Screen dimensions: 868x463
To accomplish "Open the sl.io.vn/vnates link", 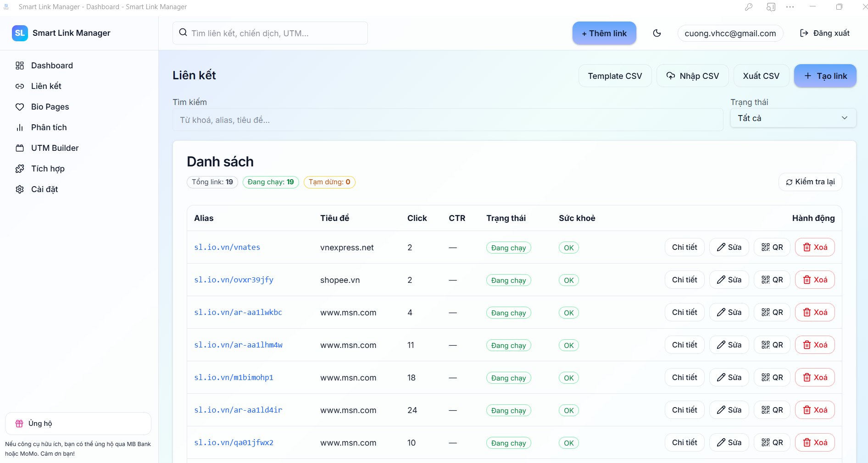I will tap(227, 247).
